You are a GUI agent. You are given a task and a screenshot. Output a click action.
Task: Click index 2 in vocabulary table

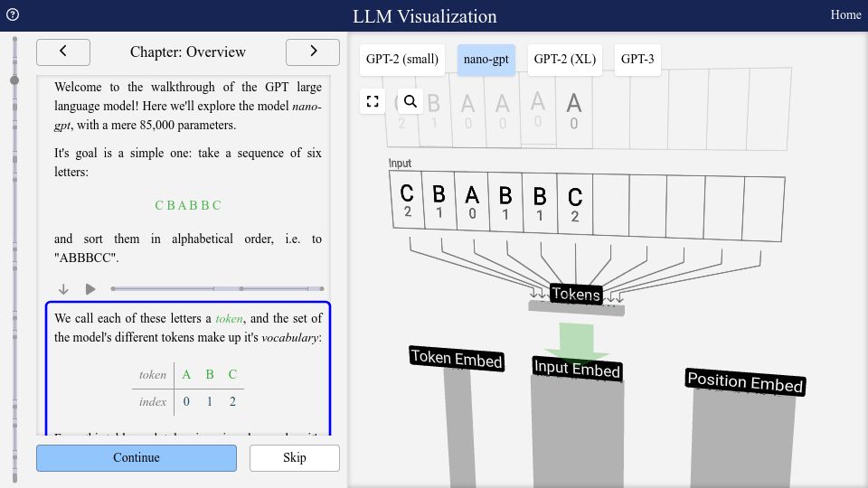232,401
